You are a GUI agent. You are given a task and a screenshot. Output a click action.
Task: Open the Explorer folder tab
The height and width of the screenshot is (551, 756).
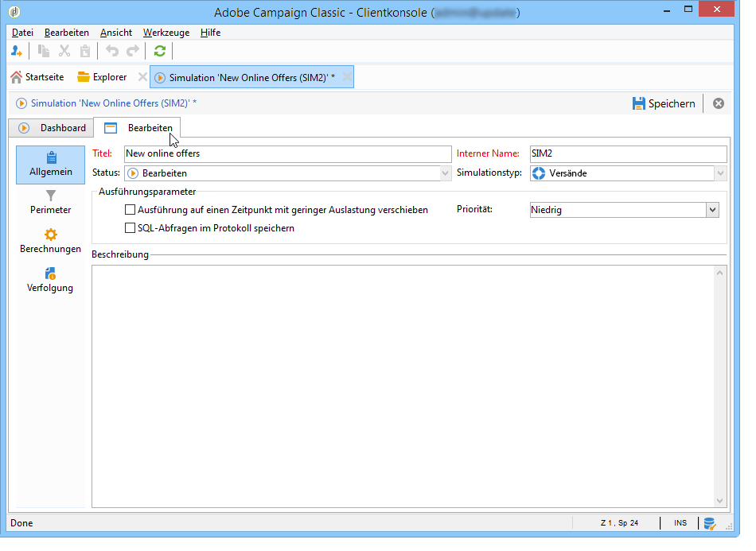102,77
